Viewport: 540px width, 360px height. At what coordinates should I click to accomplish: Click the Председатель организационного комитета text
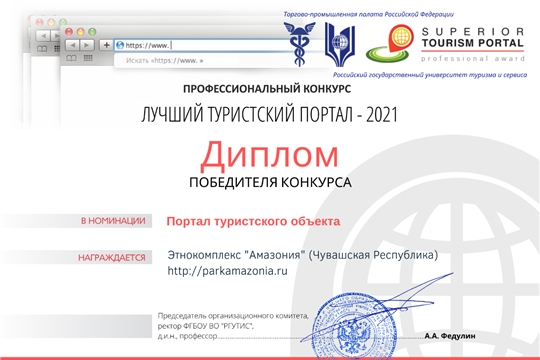click(x=233, y=316)
